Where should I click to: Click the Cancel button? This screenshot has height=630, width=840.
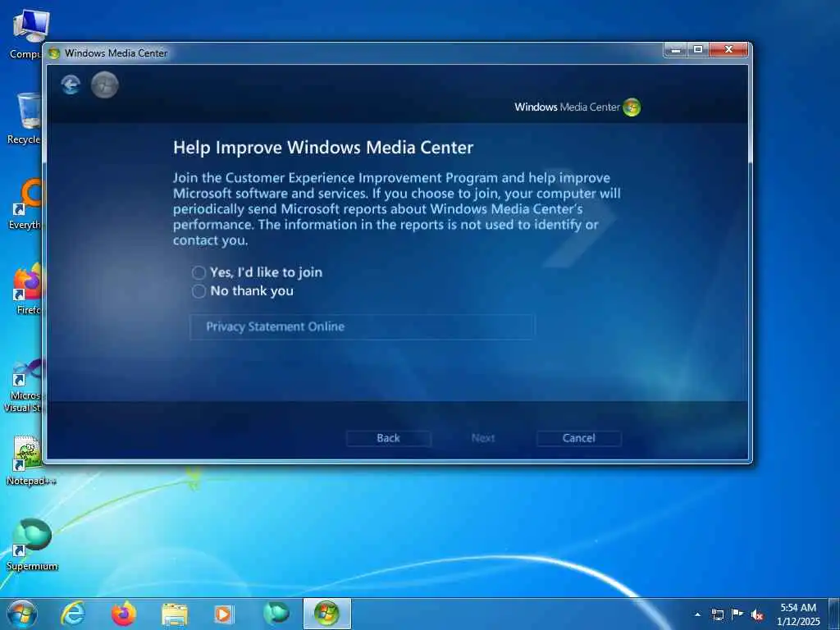[578, 438]
